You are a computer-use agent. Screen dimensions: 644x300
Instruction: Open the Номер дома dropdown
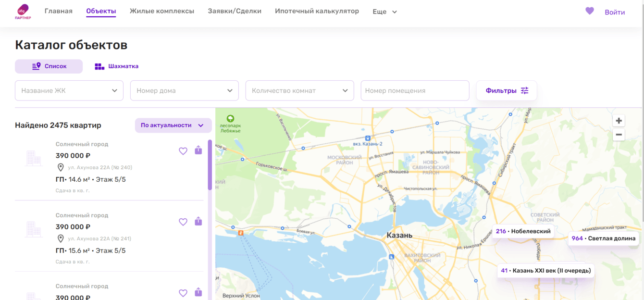pyautogui.click(x=185, y=90)
